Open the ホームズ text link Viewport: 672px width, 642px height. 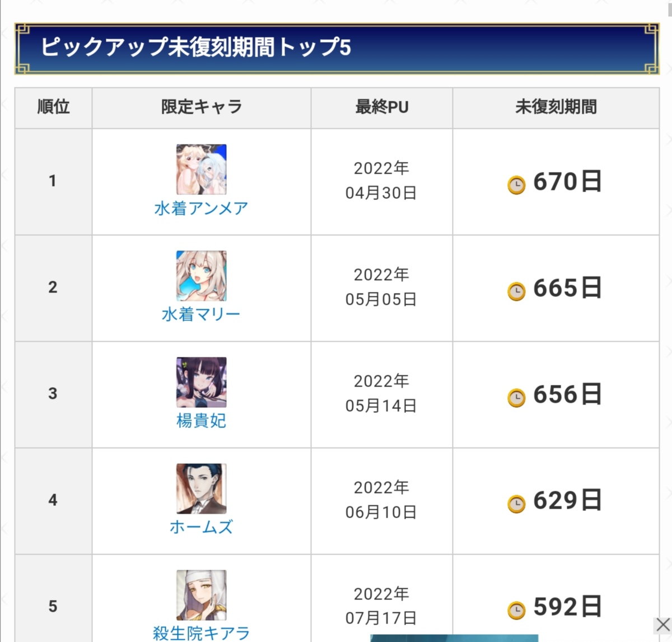202,527
